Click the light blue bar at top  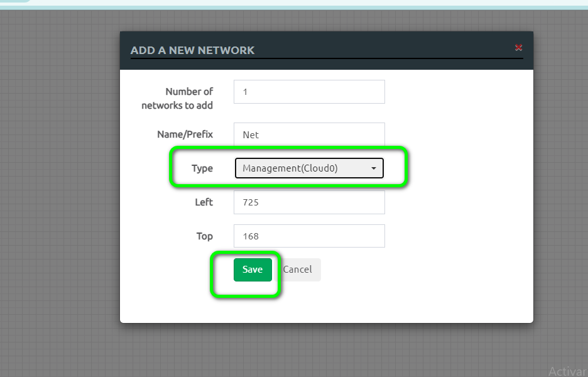point(314,3)
